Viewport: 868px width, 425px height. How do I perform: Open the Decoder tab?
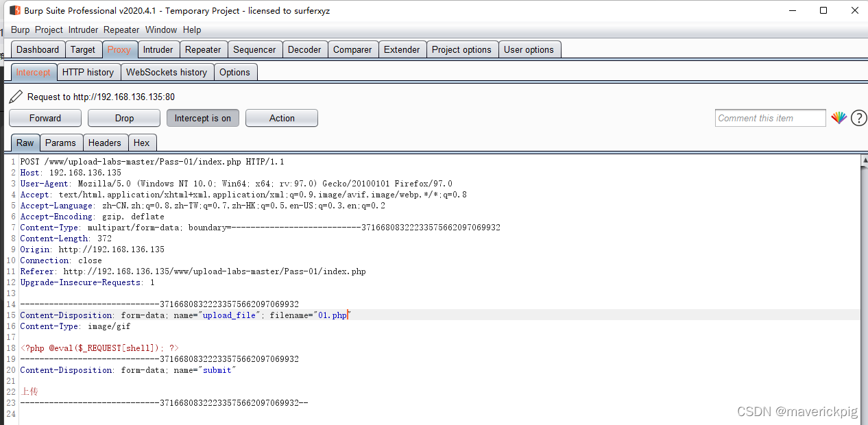[x=304, y=49]
